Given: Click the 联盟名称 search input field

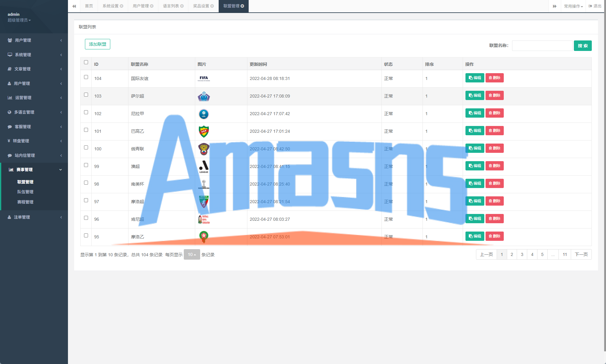Looking at the screenshot, I should pyautogui.click(x=542, y=46).
